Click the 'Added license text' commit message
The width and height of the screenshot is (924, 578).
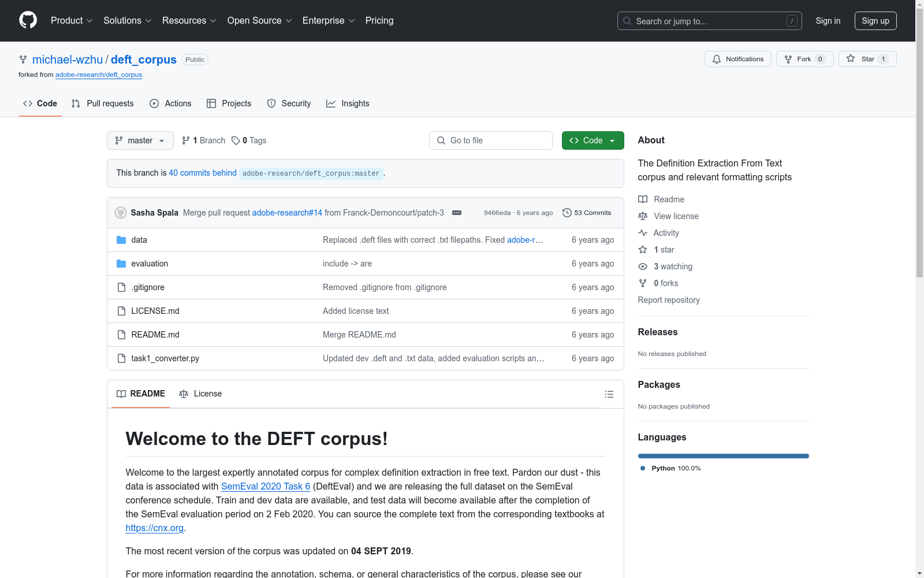coord(356,311)
